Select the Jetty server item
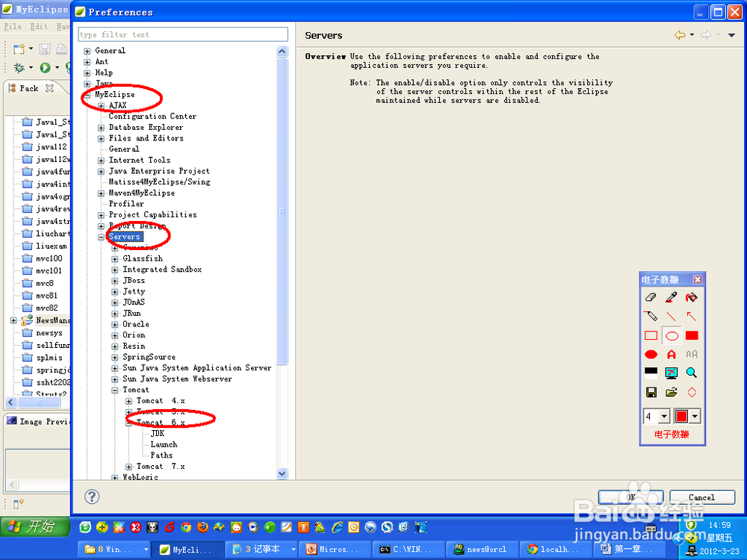 (x=134, y=291)
